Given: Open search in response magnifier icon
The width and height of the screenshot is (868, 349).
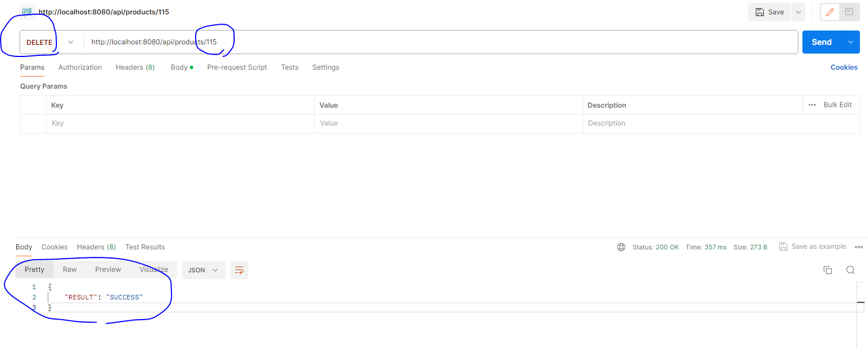Looking at the screenshot, I should [x=850, y=270].
